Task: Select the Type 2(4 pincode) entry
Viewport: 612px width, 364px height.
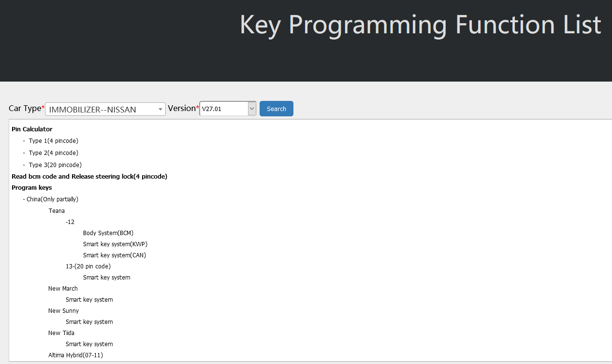Action: click(53, 153)
